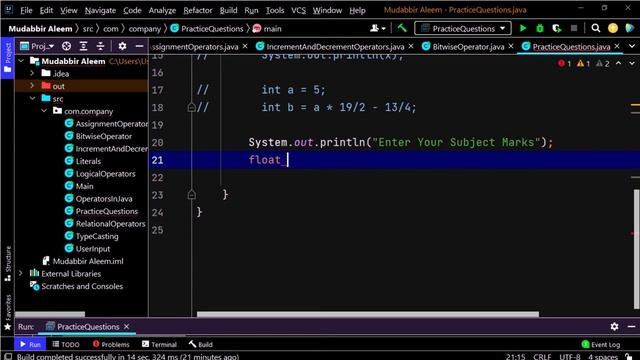The width and height of the screenshot is (640, 360).
Task: Click the editor vertical scrollbar thumb
Action: pos(636,249)
